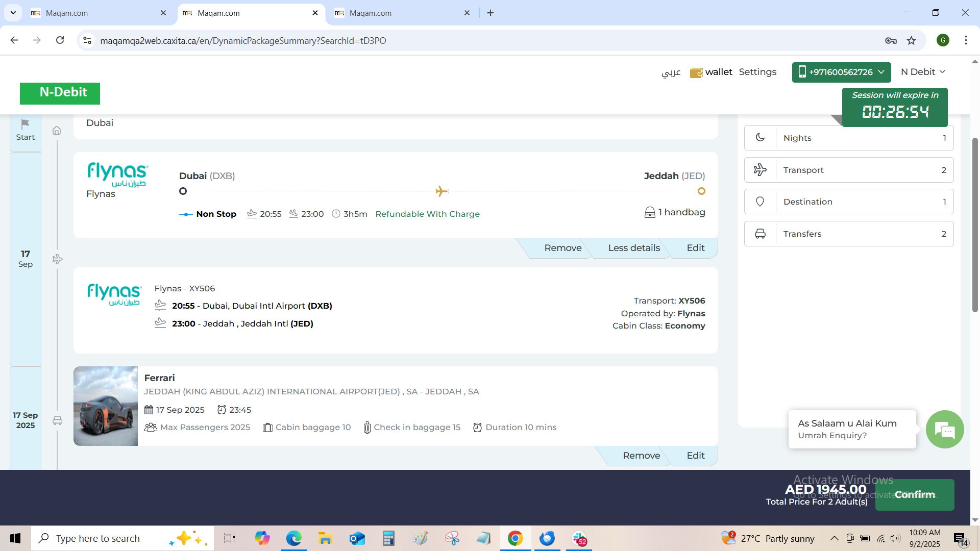Bookmark page with star icon

tap(911, 41)
